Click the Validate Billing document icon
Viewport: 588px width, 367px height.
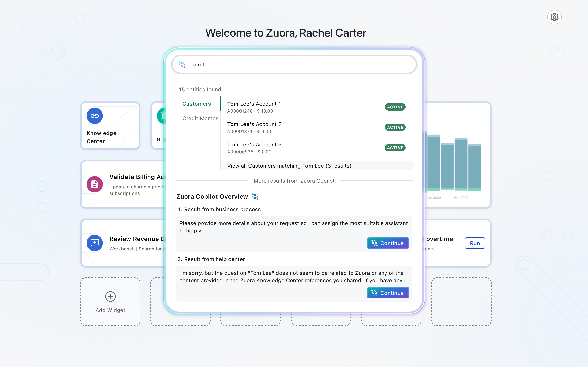point(95,185)
